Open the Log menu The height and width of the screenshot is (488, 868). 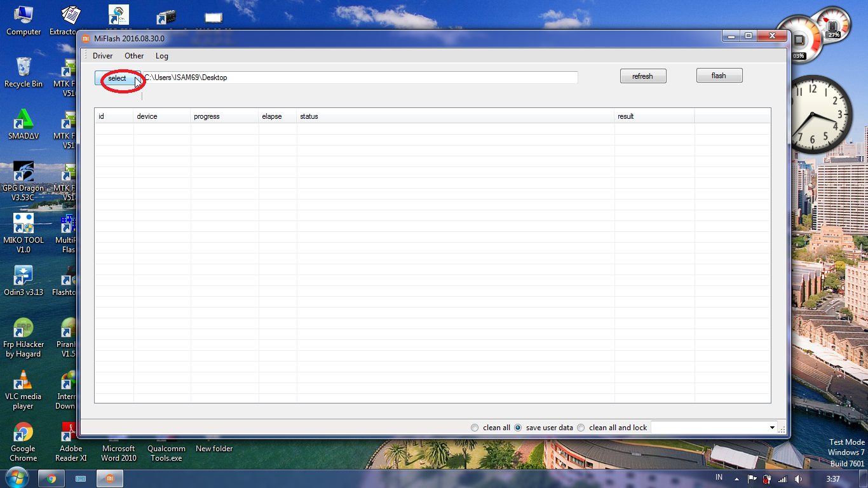(x=162, y=56)
